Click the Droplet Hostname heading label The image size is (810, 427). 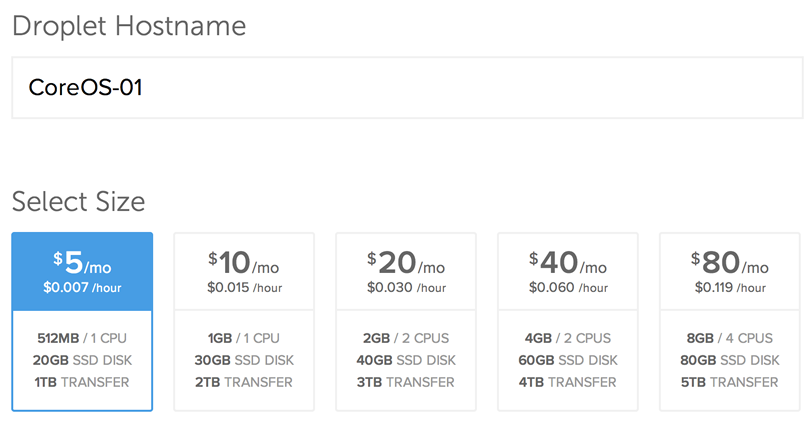coord(129,26)
